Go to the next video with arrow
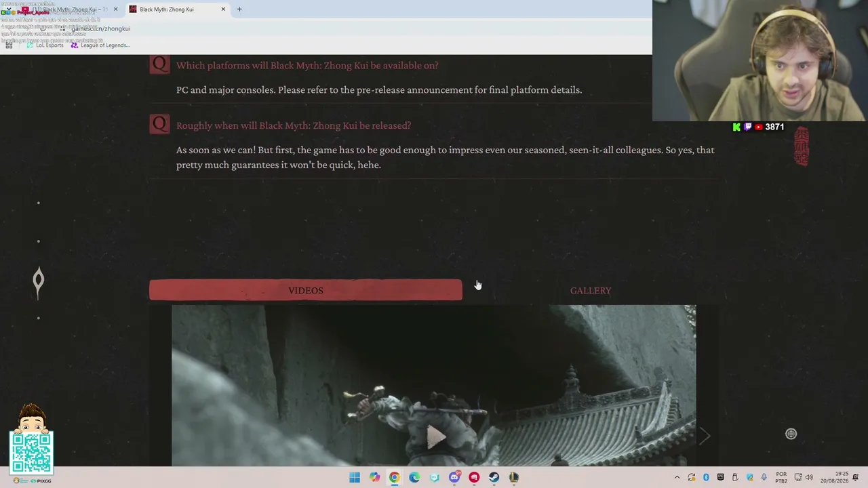 (x=705, y=436)
